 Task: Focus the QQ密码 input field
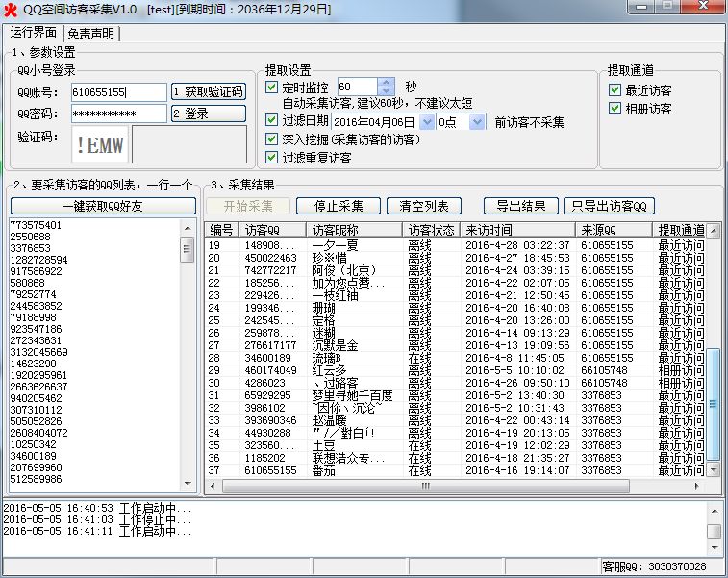click(119, 113)
